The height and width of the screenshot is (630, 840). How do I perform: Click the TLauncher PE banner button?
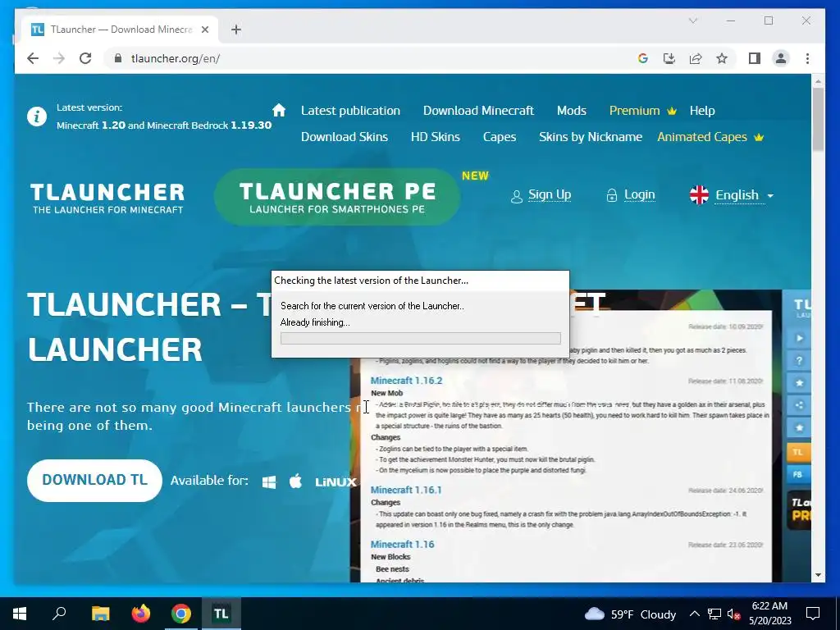click(337, 197)
